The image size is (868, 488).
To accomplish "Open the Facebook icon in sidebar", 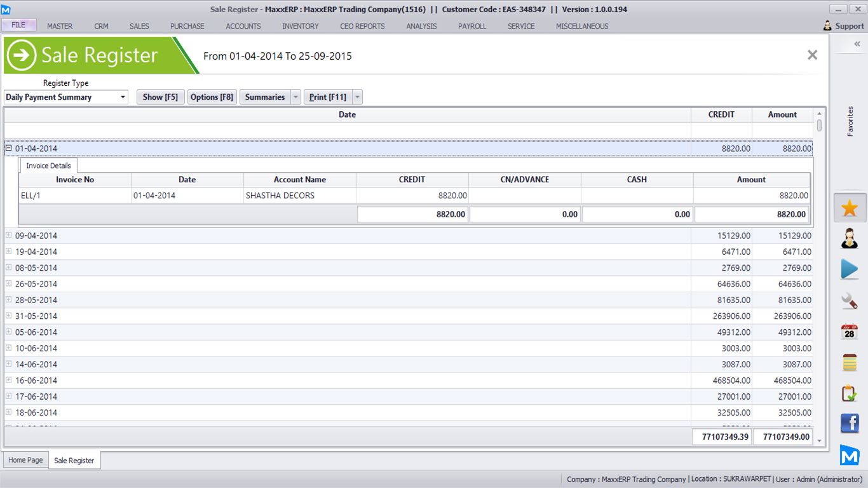I will (x=850, y=423).
